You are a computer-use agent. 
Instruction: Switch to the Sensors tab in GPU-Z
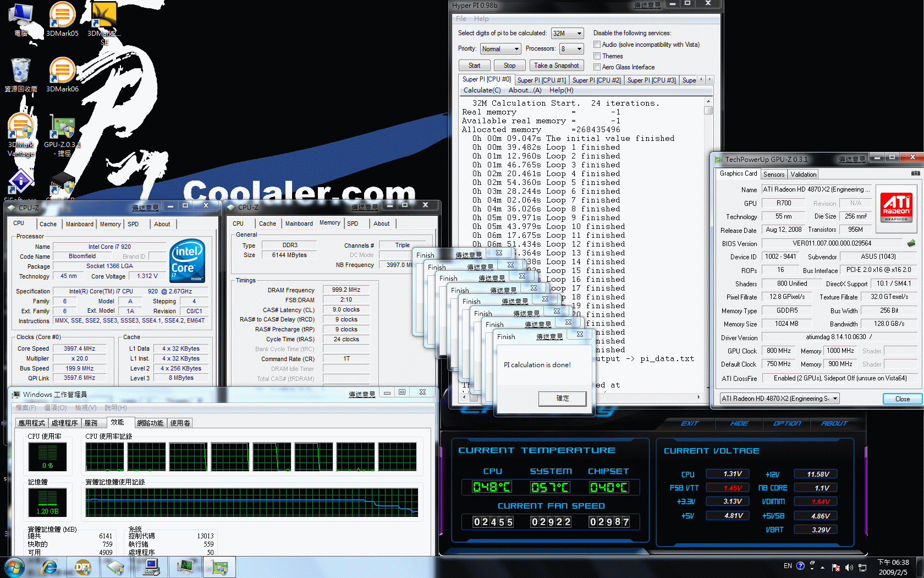774,175
